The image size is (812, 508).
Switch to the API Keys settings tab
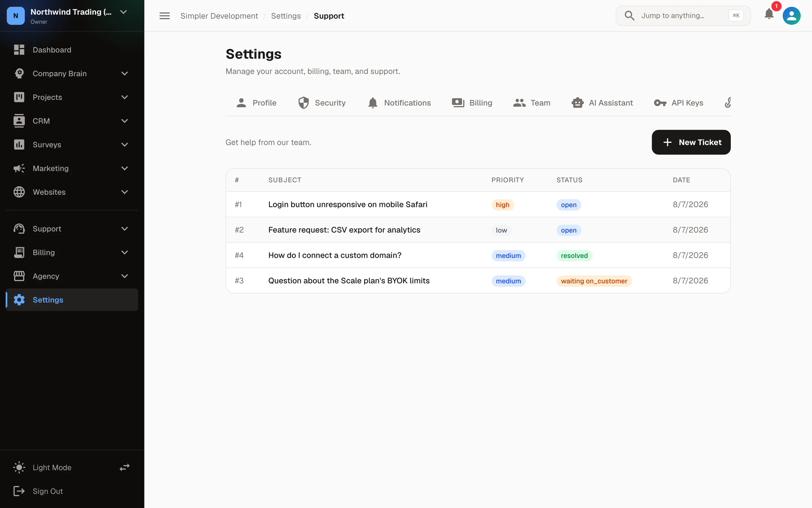tap(678, 102)
